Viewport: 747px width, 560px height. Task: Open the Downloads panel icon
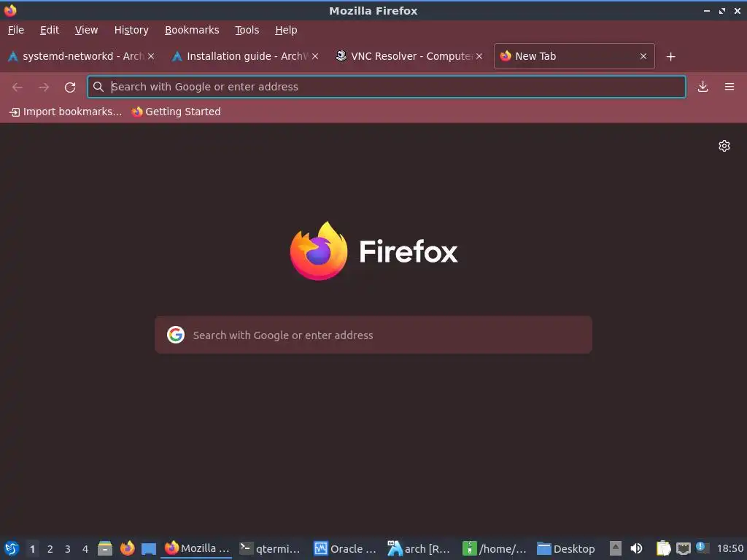[703, 87]
